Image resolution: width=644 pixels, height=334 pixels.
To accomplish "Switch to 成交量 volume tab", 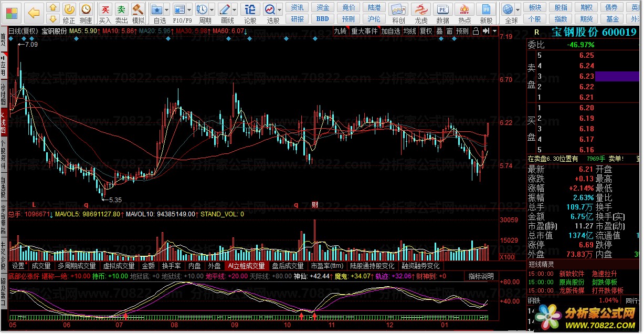I will [41, 266].
